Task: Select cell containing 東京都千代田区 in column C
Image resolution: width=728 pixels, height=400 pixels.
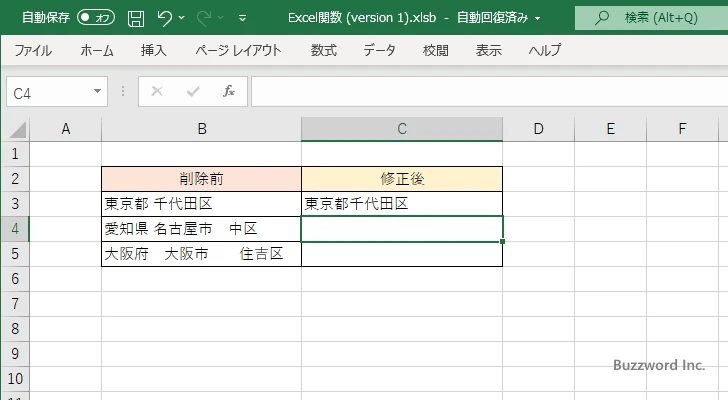Action: [401, 204]
